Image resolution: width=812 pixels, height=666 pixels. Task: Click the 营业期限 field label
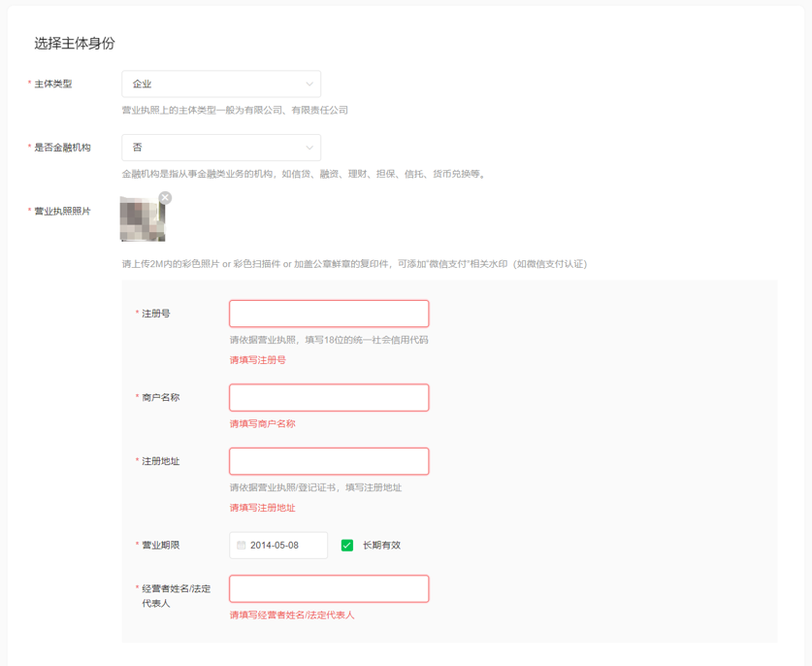160,546
